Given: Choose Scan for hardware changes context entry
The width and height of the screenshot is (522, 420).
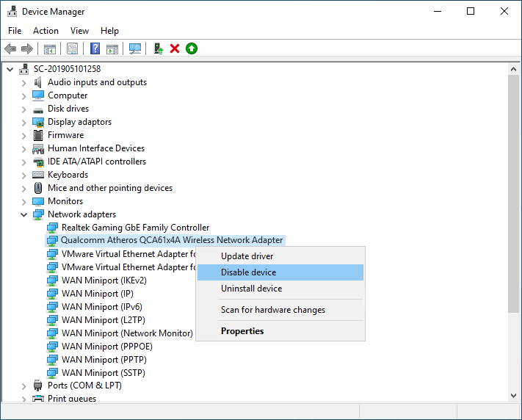Looking at the screenshot, I should tap(280, 310).
